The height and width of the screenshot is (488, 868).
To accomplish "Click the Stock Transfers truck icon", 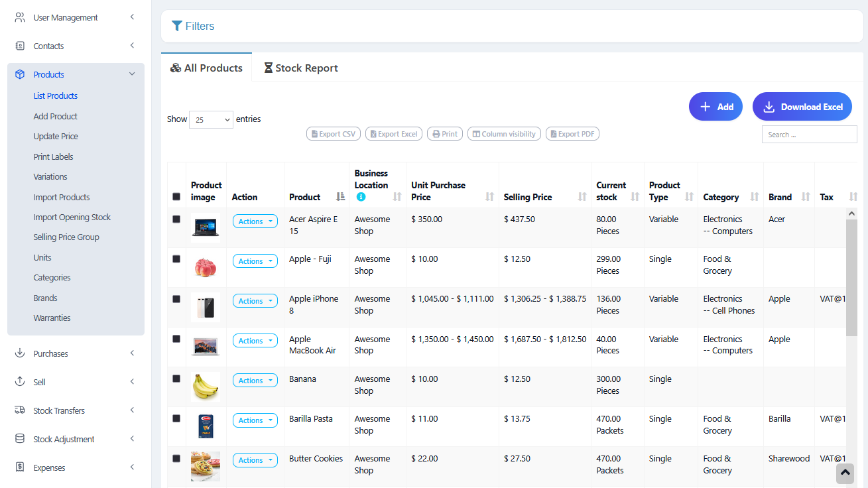I will click(x=19, y=410).
